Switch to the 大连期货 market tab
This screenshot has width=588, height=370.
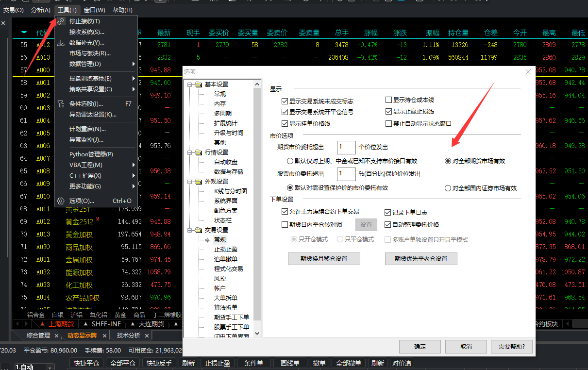151,324
